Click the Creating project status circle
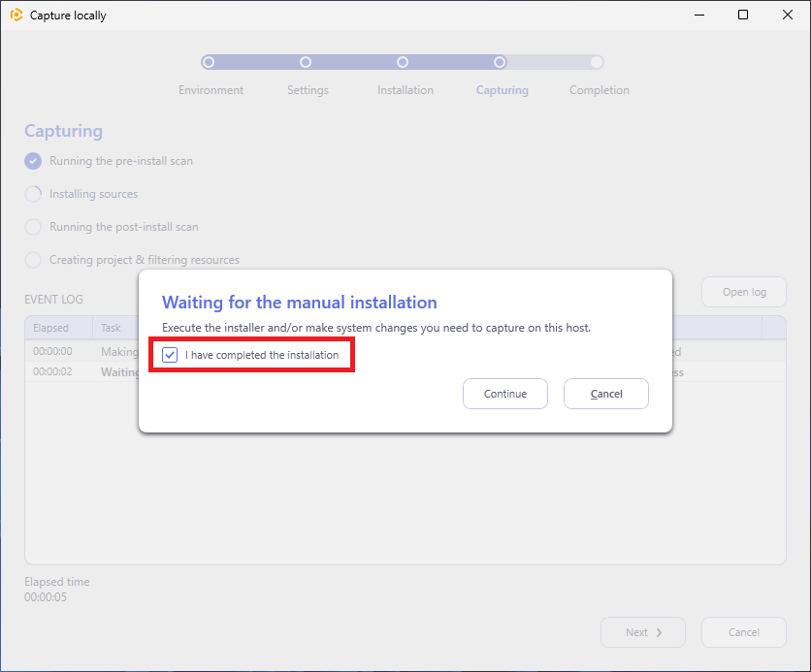Image resolution: width=811 pixels, height=672 pixels. [x=33, y=260]
